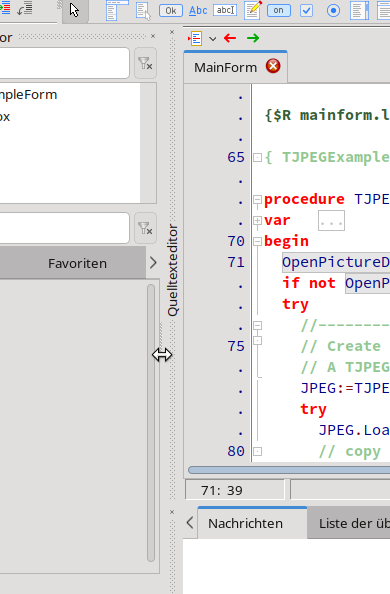This screenshot has height=594, width=390.
Task: Pick the TMainMenu component icon
Action: point(117,11)
